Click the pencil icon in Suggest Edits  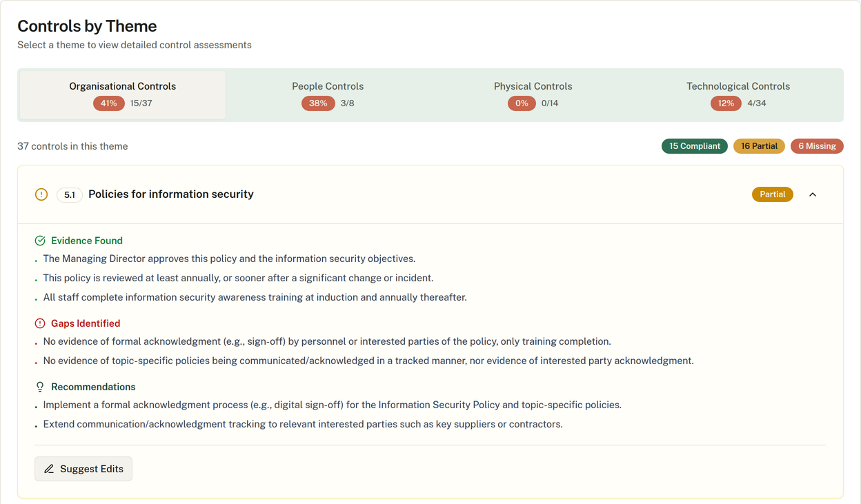pyautogui.click(x=49, y=469)
